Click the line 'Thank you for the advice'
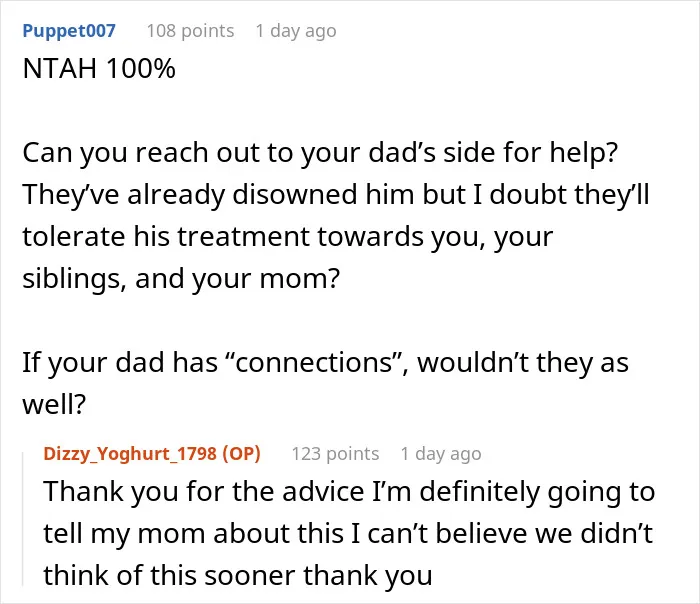This screenshot has height=604, width=700. pyautogui.click(x=349, y=492)
